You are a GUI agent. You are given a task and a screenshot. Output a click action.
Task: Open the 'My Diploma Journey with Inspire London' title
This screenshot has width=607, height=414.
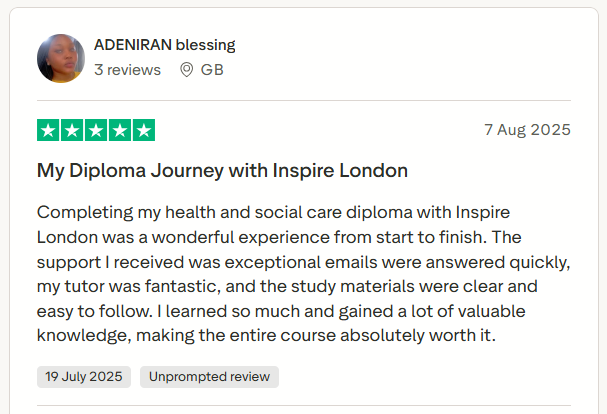pos(222,171)
